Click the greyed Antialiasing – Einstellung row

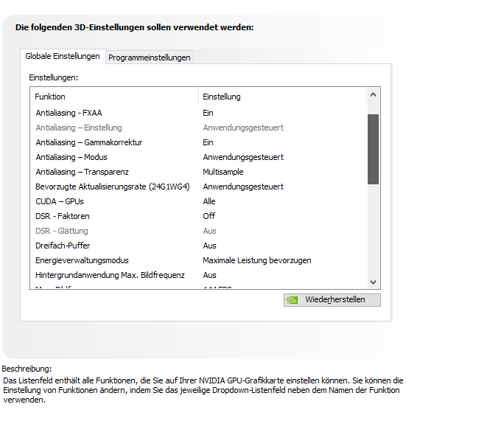(x=198, y=128)
